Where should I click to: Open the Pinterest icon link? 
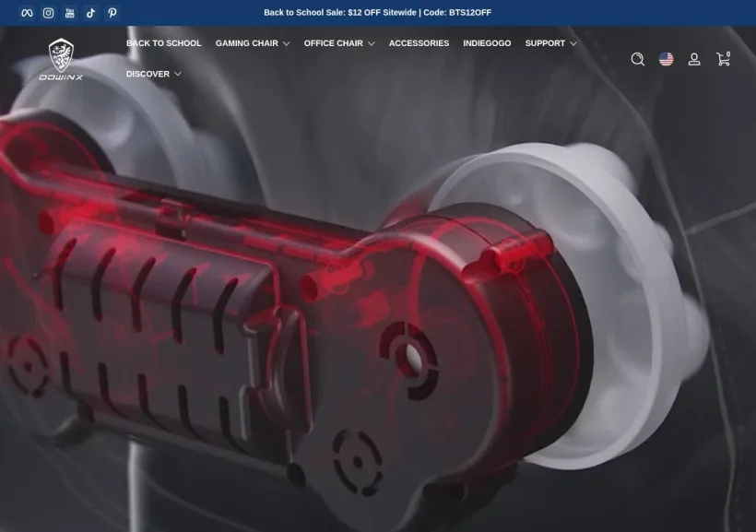tap(112, 13)
